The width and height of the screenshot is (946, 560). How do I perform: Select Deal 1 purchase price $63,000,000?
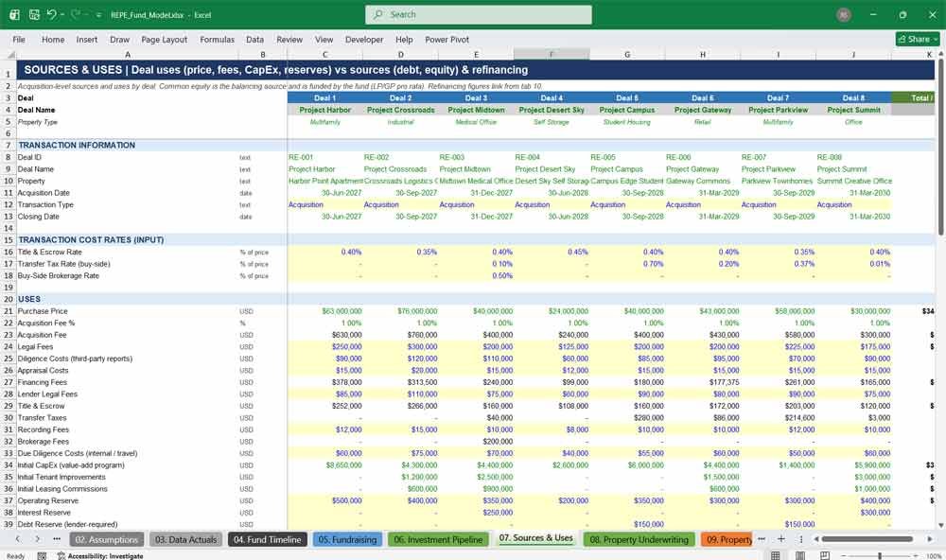pos(324,311)
